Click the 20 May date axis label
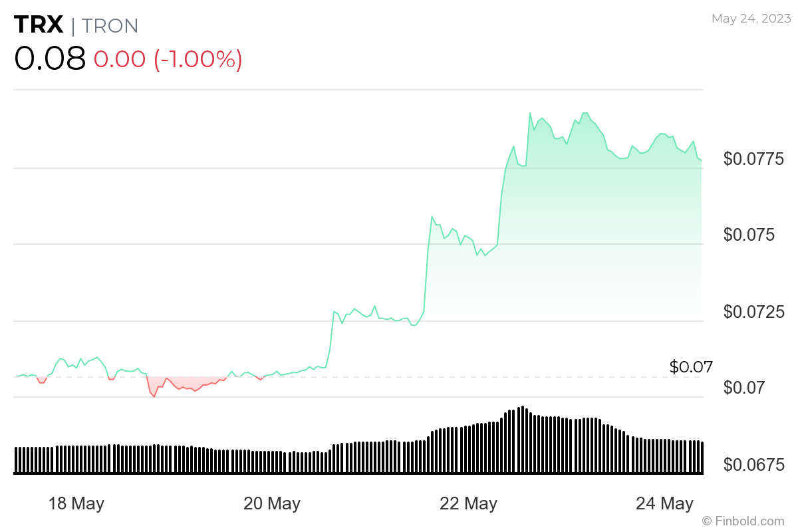The image size is (798, 532). click(272, 503)
